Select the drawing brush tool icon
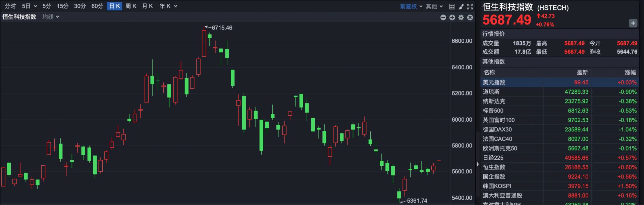Screen dimensions: 644x205 (x=461, y=6)
